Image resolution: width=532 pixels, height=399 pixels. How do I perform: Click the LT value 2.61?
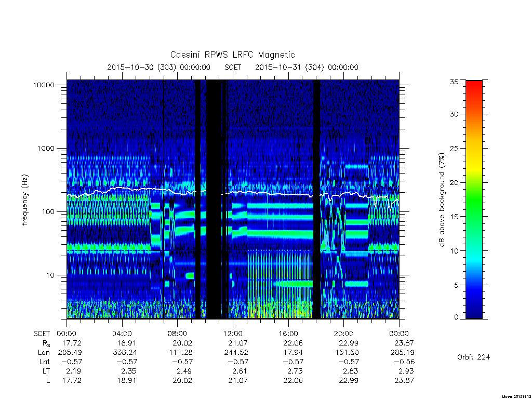[x=240, y=371]
